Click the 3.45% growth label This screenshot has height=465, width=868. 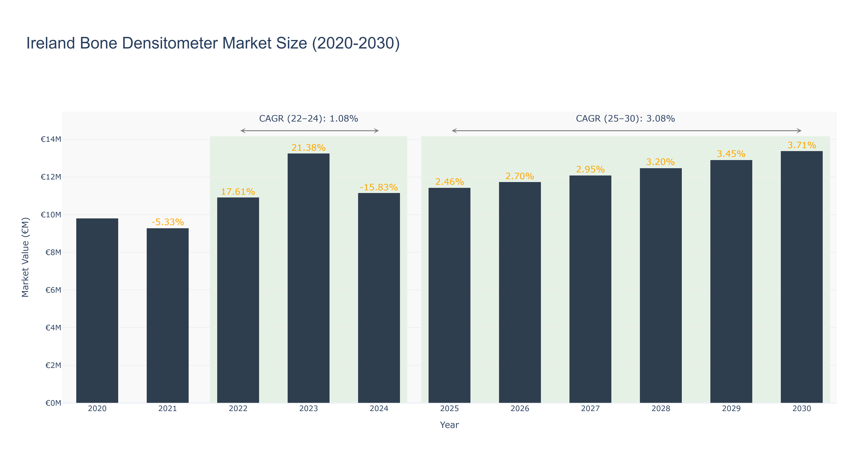tap(731, 154)
